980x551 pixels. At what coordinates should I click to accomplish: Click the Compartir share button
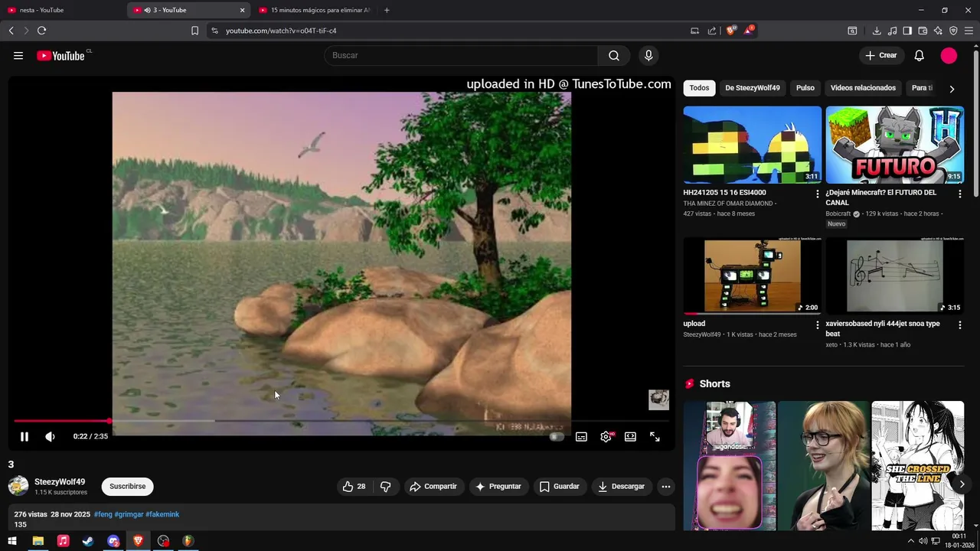pos(433,486)
